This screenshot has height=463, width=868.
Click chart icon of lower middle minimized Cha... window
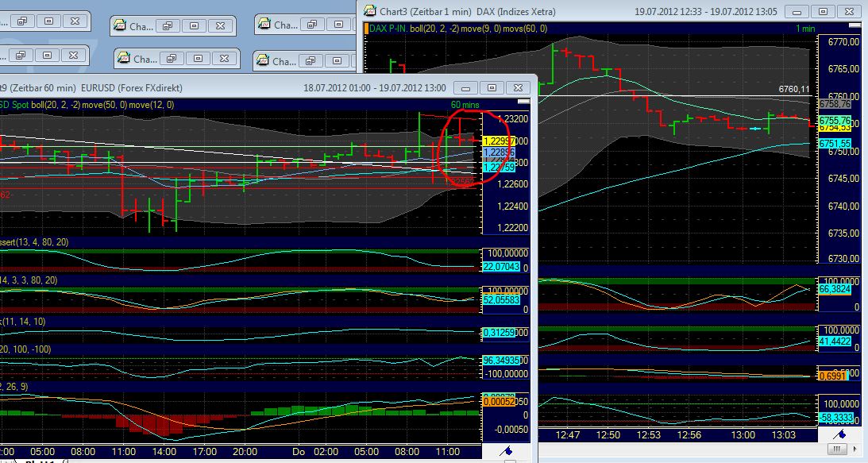123,58
